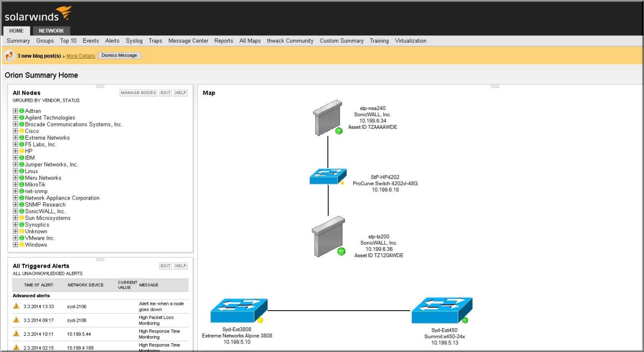
Task: Click the yellow status icon beside Sun Microsystems
Action: (22, 218)
